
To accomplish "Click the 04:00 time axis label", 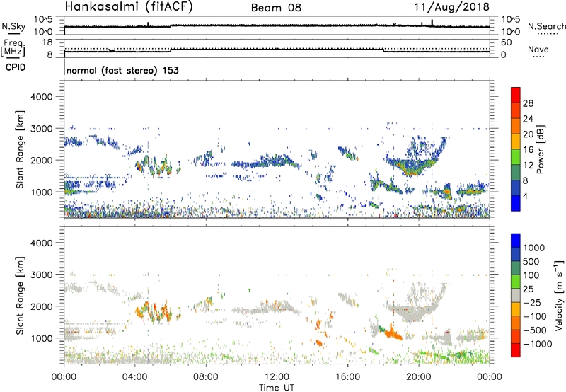I will tap(135, 377).
